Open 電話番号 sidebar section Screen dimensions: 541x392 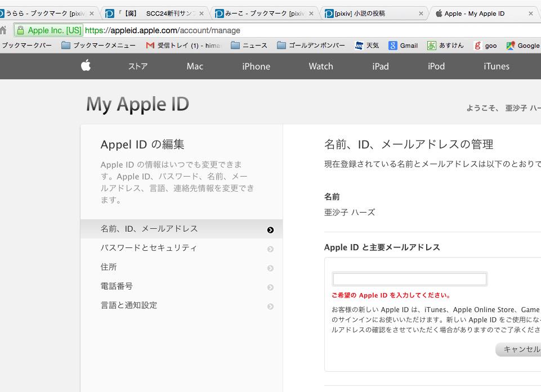click(181, 286)
